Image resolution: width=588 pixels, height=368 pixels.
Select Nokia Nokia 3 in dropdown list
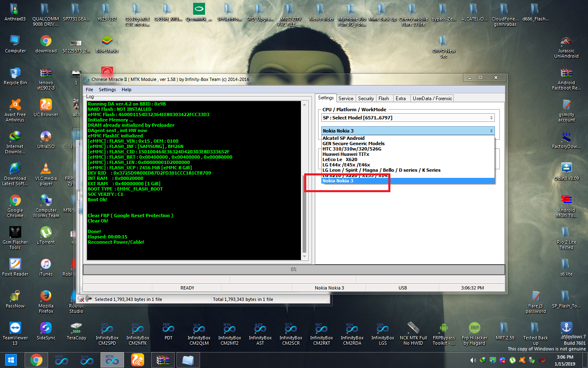pyautogui.click(x=408, y=181)
